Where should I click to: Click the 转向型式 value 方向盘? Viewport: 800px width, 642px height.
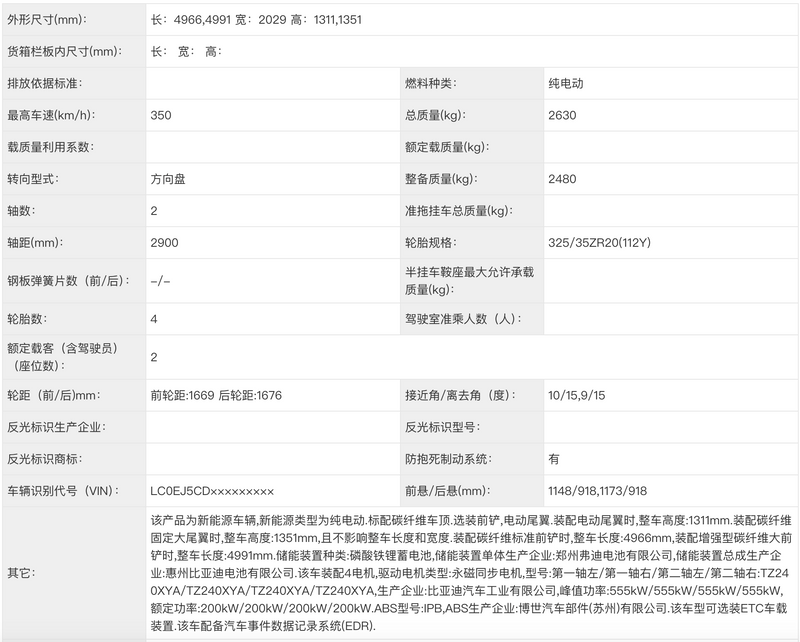point(170,179)
